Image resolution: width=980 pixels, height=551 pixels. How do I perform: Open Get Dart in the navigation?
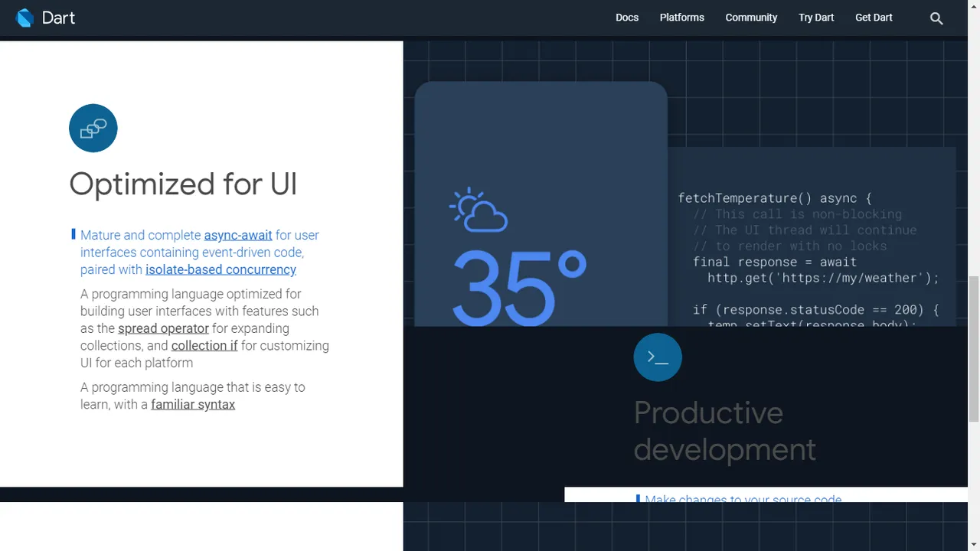874,18
